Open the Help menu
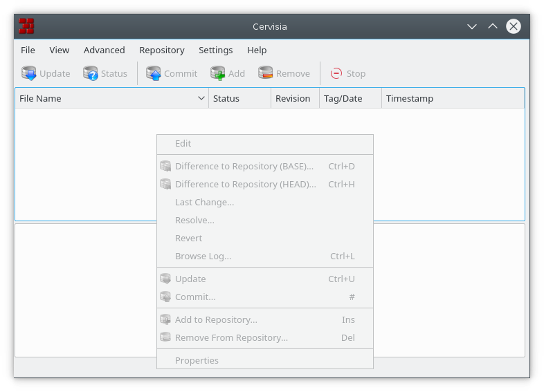 click(257, 50)
